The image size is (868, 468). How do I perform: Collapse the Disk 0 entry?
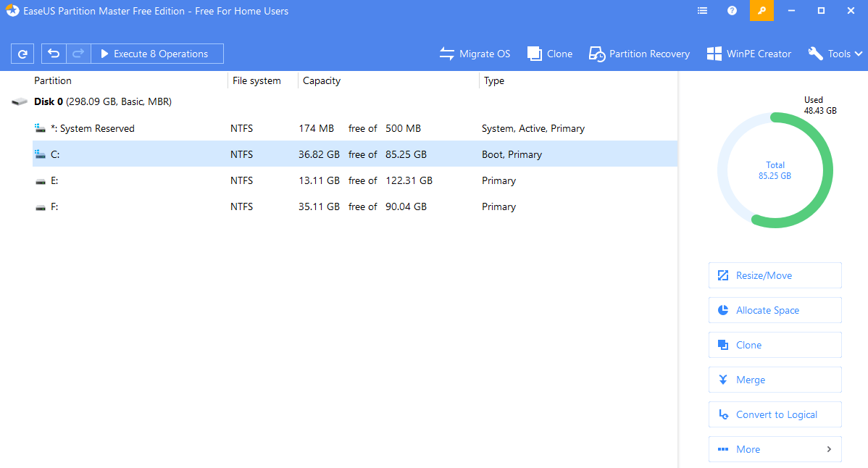coord(19,101)
